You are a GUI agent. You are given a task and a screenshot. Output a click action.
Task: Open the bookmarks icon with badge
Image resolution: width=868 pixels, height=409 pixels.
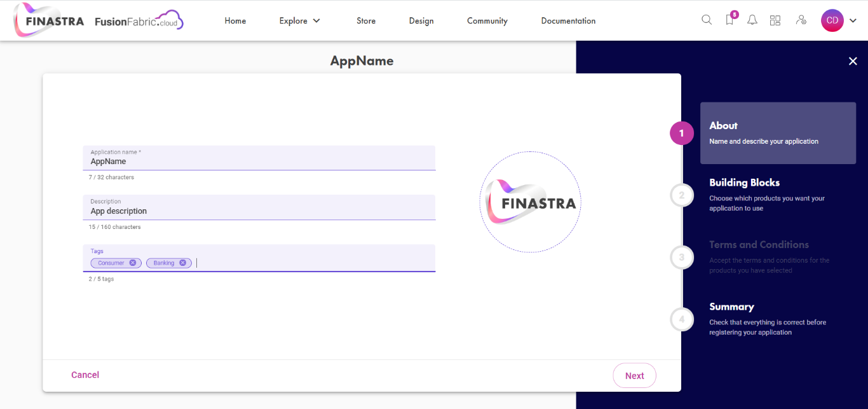coord(730,20)
